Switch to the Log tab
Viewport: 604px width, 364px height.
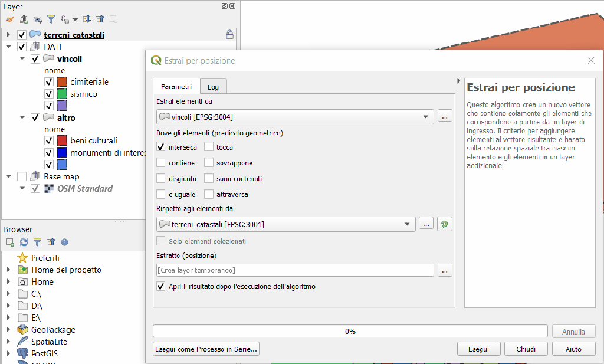(x=213, y=87)
